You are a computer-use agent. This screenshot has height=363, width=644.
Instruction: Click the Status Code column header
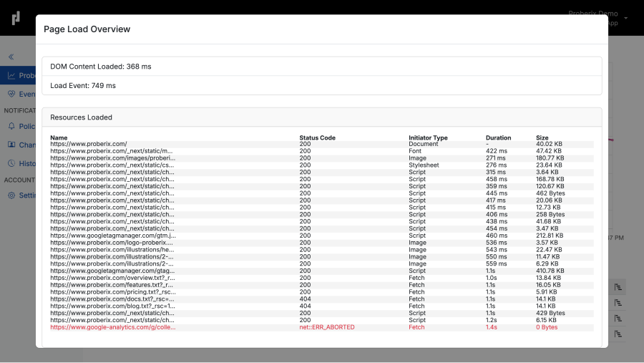(x=317, y=137)
